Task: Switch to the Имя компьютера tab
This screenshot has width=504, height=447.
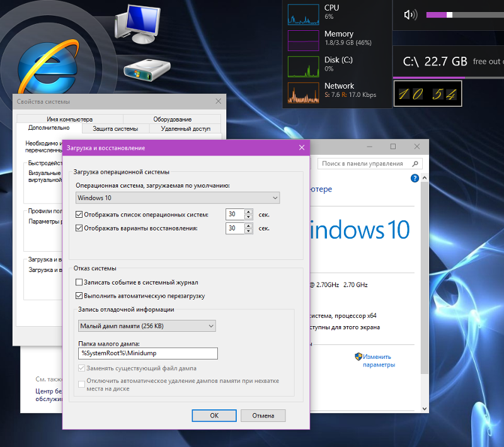Action: 70,119
